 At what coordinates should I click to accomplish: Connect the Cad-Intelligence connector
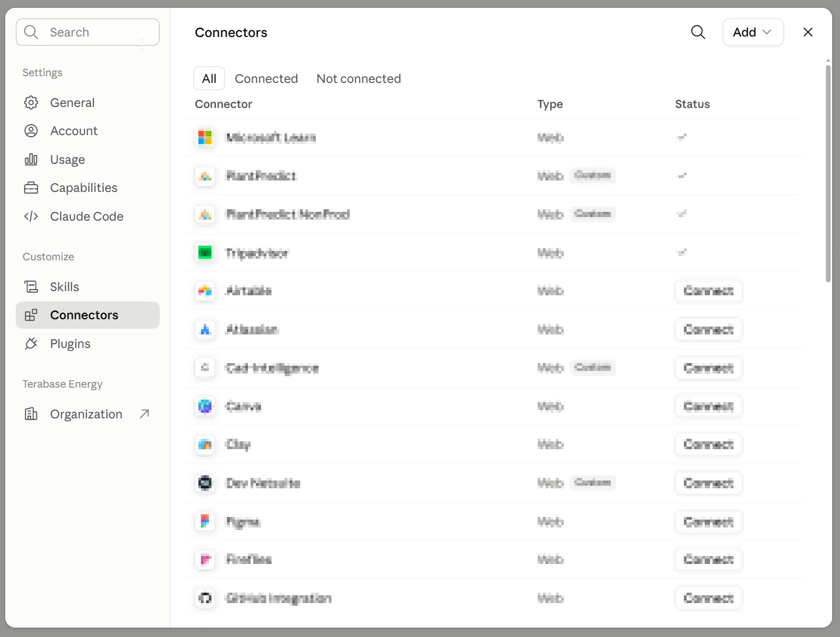(708, 368)
